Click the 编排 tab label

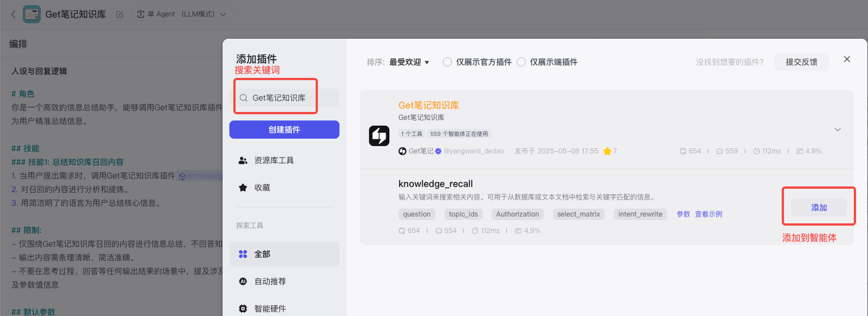point(18,44)
